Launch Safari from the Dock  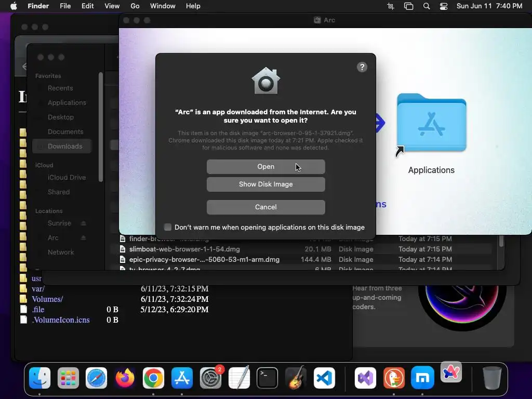pos(96,378)
